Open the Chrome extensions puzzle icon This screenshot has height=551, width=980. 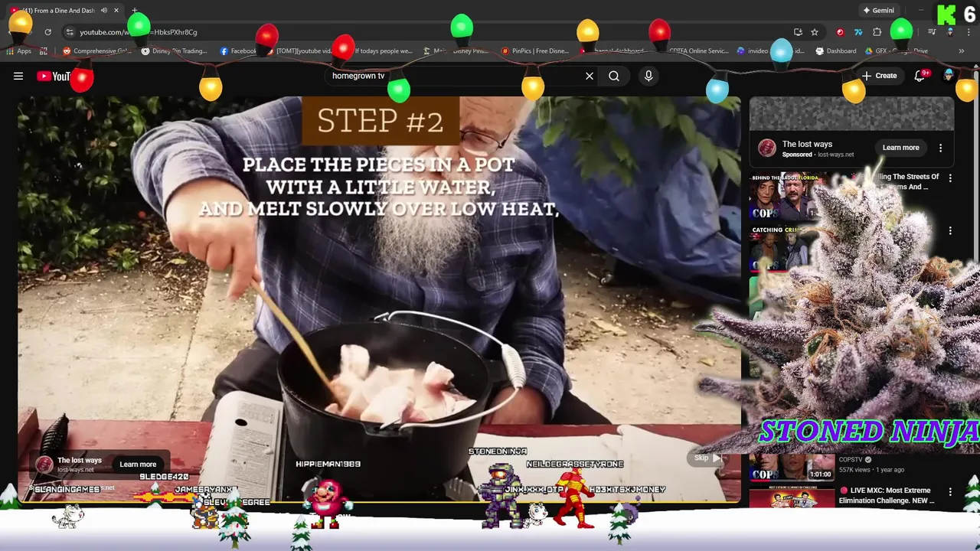(x=877, y=32)
